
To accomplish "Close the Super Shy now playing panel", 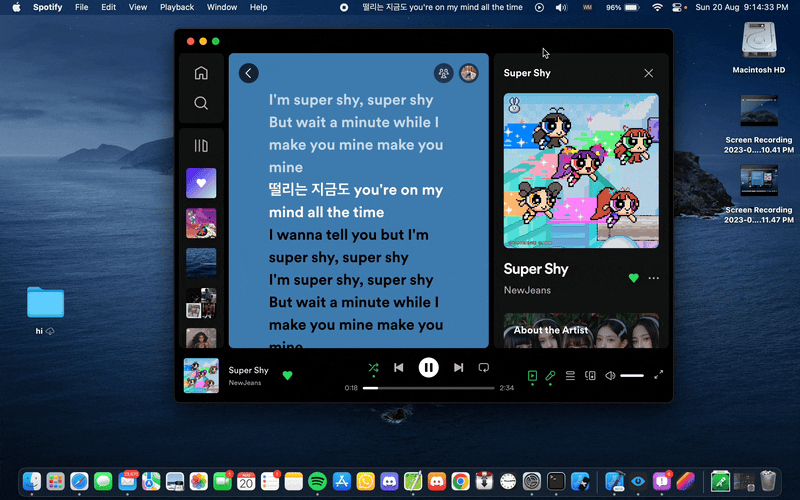I will pyautogui.click(x=648, y=73).
